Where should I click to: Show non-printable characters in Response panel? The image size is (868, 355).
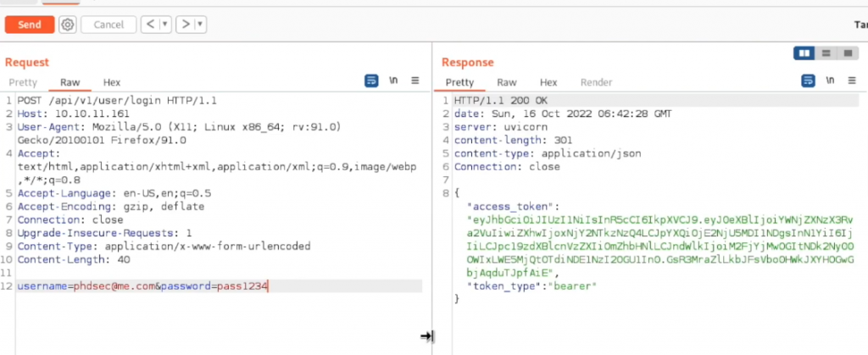(x=830, y=80)
